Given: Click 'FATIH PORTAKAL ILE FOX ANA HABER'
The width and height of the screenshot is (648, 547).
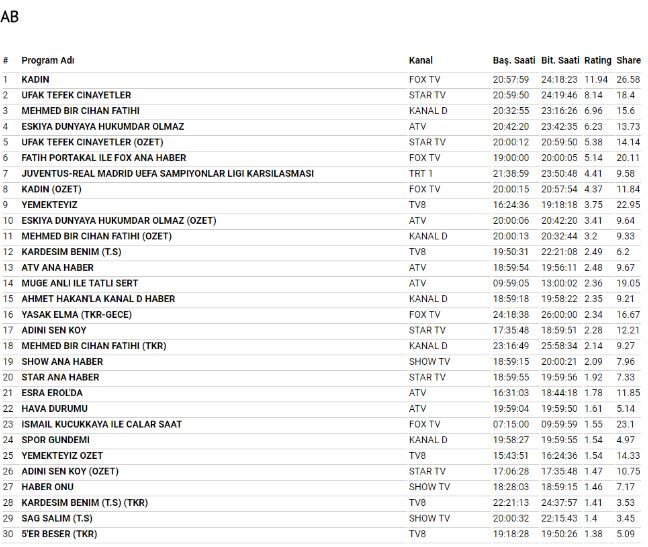Looking at the screenshot, I should (103, 158).
